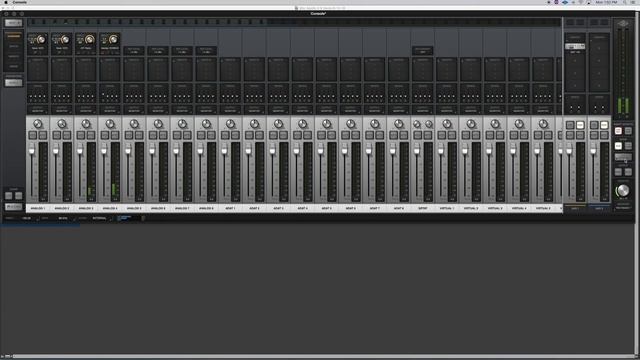Mute the ADAT 6 channel
640x360 pixels.
click(x=356, y=135)
